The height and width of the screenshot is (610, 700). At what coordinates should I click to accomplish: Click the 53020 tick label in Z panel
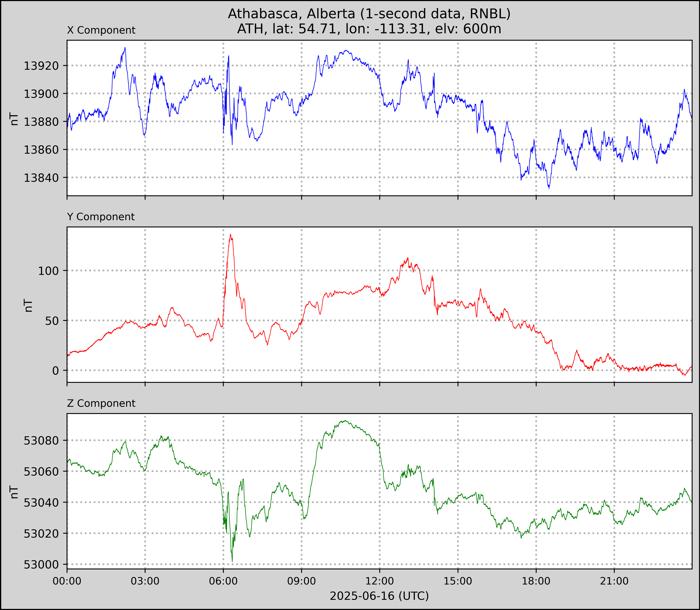41,533
